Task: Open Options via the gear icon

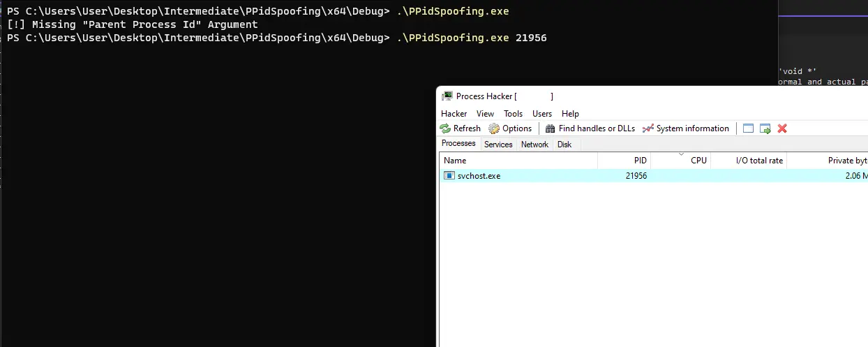Action: click(x=494, y=128)
